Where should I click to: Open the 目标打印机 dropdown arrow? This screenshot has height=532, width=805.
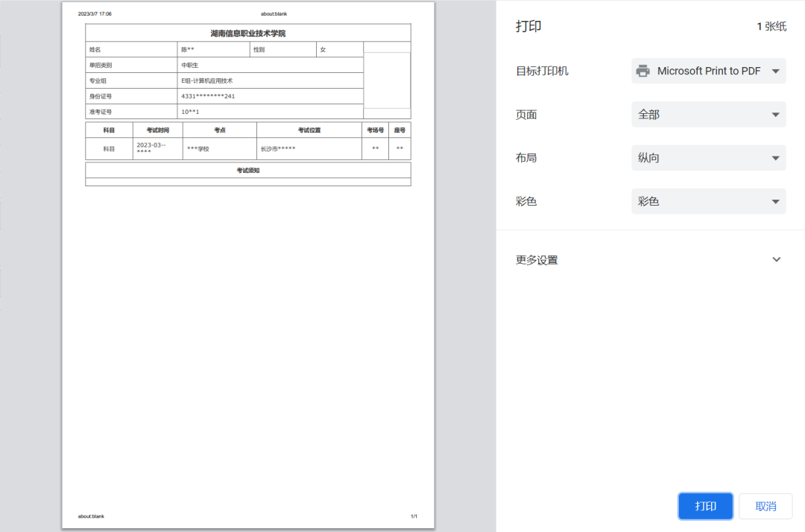tap(775, 72)
